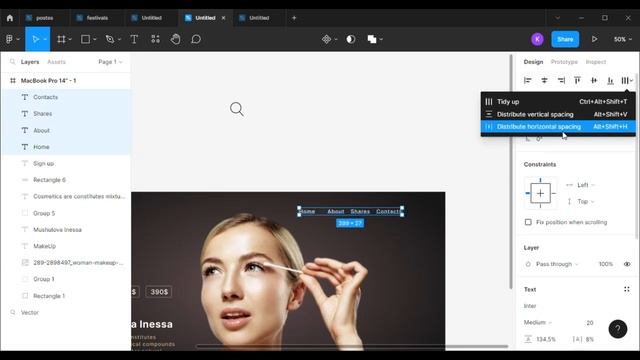Expand Frame tool options arrow
This screenshot has height=360, width=640.
pyautogui.click(x=70, y=39)
